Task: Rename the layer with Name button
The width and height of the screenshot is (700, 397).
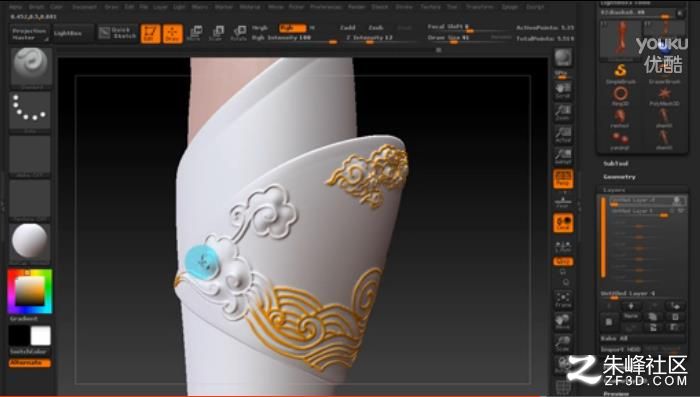Action: pos(631,316)
